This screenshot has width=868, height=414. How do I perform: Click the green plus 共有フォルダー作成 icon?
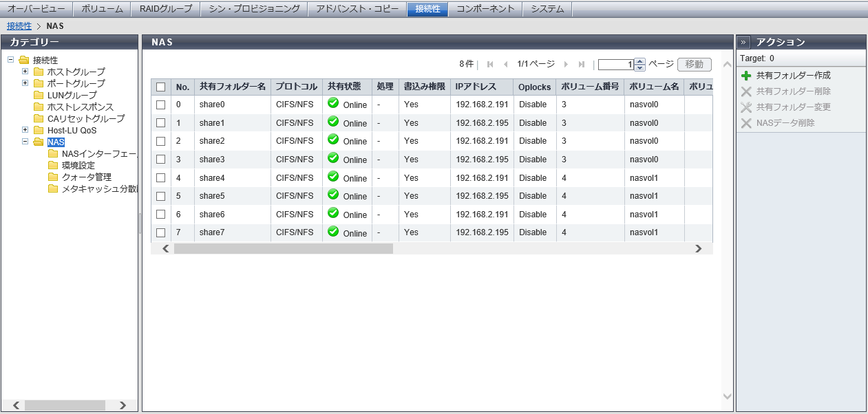[x=746, y=76]
